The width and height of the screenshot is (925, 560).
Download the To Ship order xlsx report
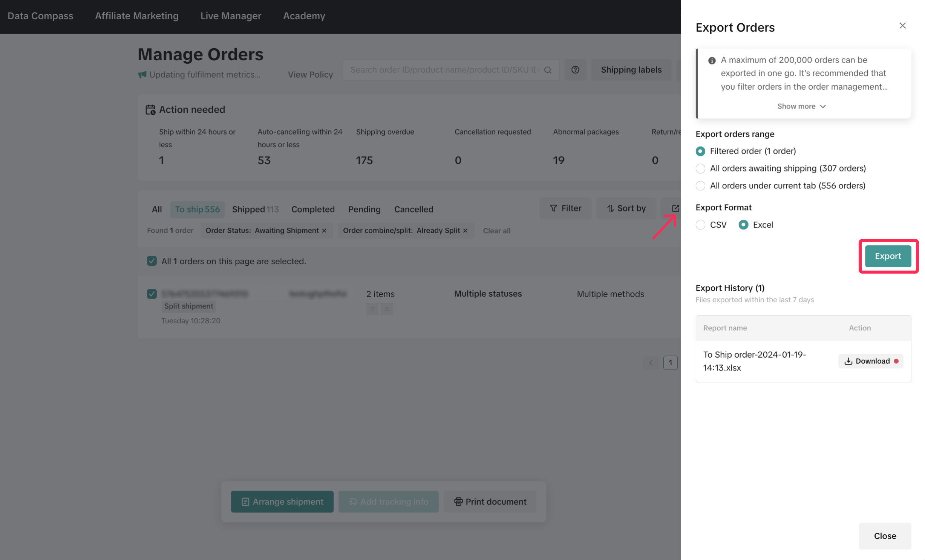[x=870, y=361]
